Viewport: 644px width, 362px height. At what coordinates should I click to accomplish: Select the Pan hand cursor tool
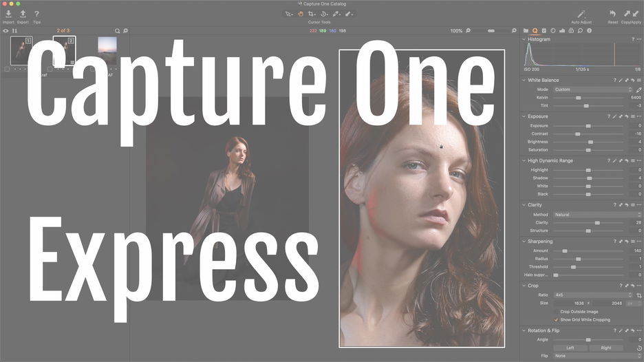(x=300, y=14)
